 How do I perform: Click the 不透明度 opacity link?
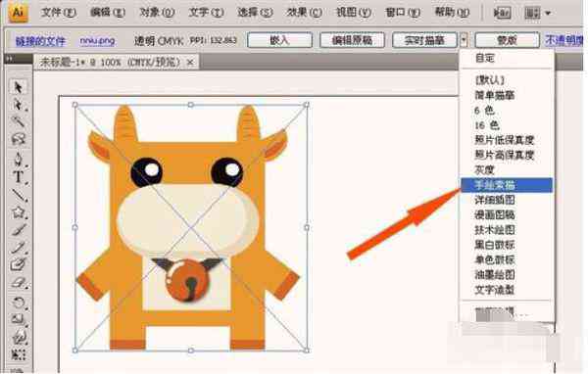pos(563,40)
